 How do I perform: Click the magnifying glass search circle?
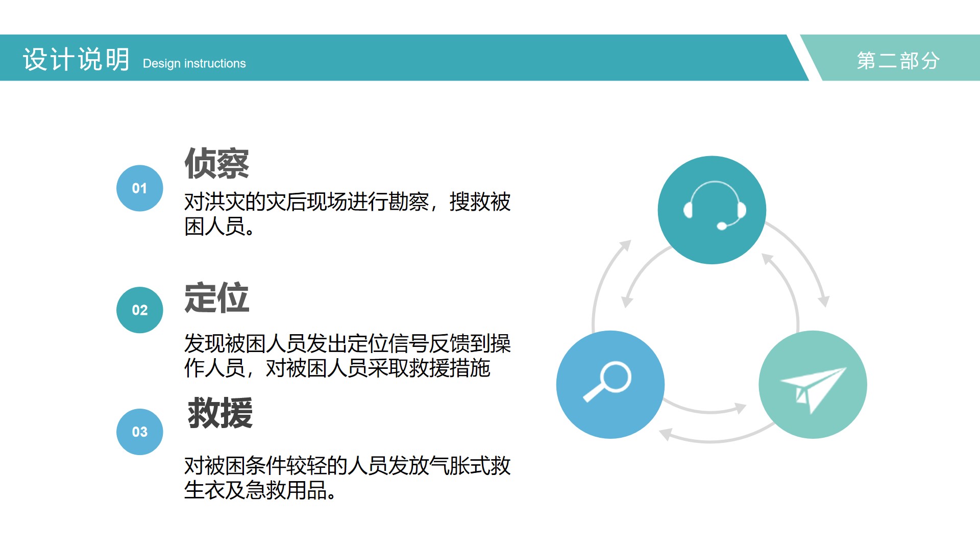tap(610, 385)
